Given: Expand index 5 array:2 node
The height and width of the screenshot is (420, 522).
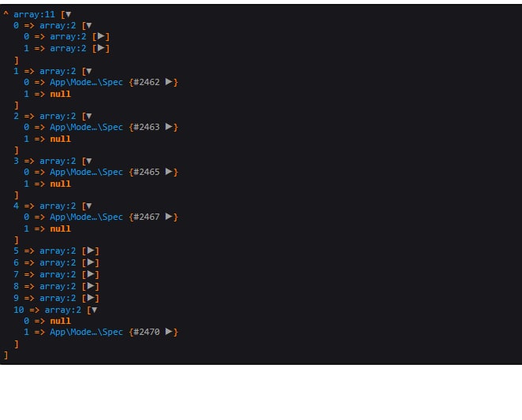Looking at the screenshot, I should pyautogui.click(x=91, y=251).
